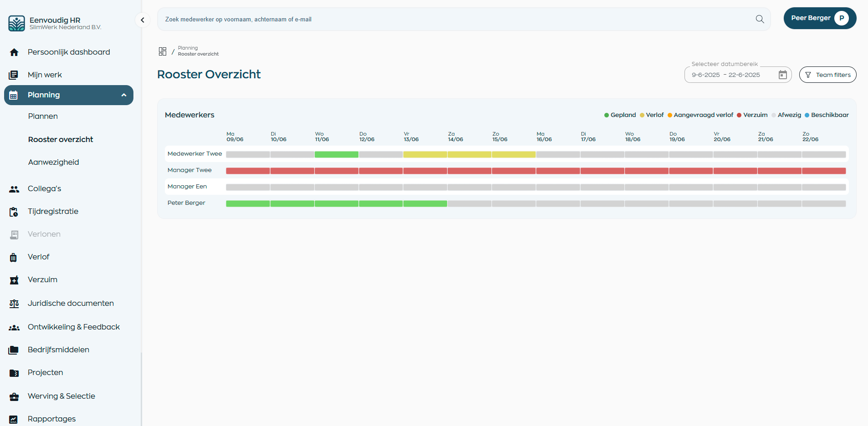The height and width of the screenshot is (426, 868).
Task: Select the Mijn werk book icon
Action: [x=14, y=75]
